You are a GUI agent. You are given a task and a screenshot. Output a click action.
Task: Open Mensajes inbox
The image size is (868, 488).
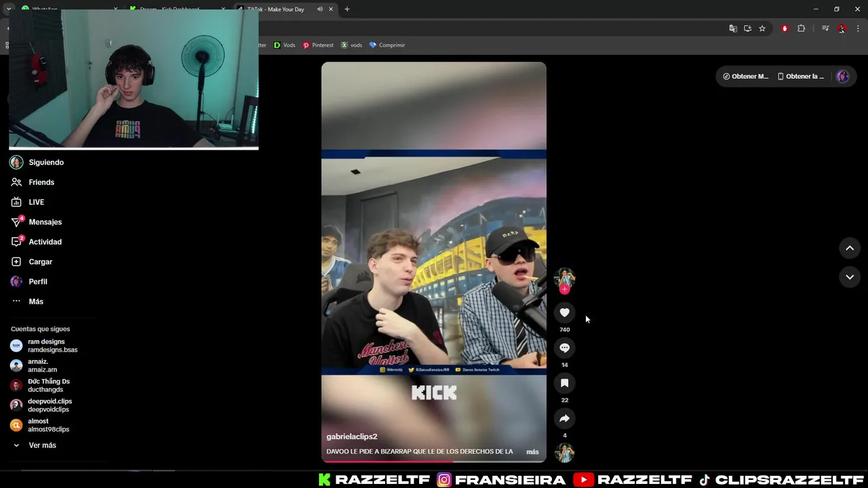click(45, 222)
